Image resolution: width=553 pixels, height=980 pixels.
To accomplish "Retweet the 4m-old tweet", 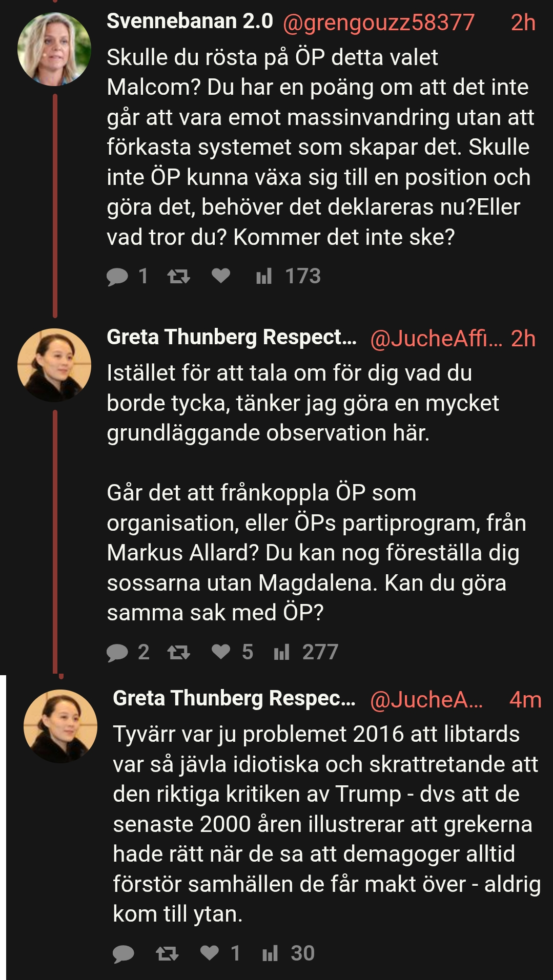I will click(167, 953).
